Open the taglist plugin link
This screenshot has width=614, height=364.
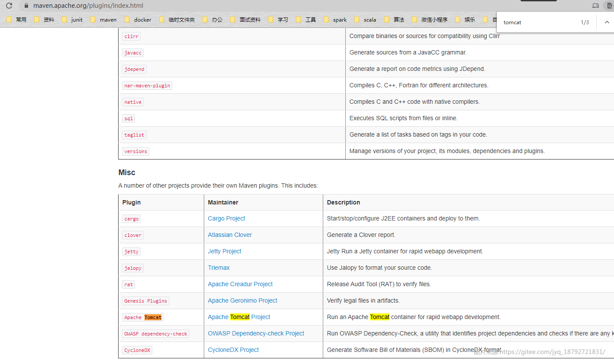[x=135, y=135]
